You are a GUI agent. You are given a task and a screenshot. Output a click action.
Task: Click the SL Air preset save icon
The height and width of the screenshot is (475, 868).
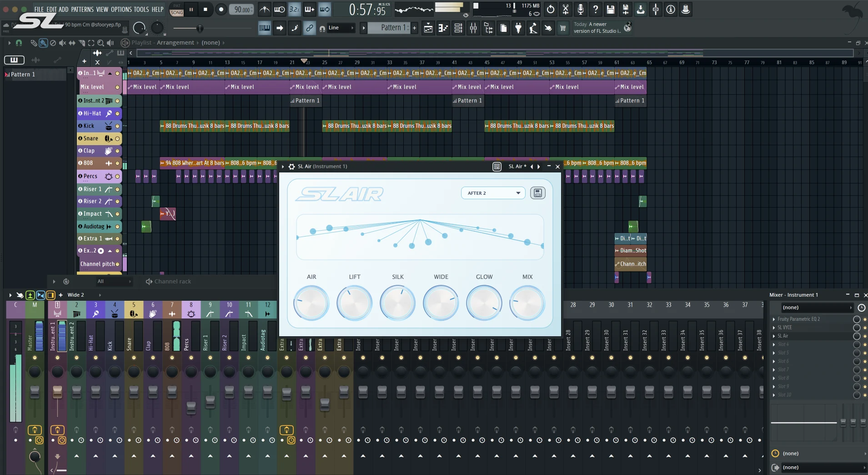point(538,193)
